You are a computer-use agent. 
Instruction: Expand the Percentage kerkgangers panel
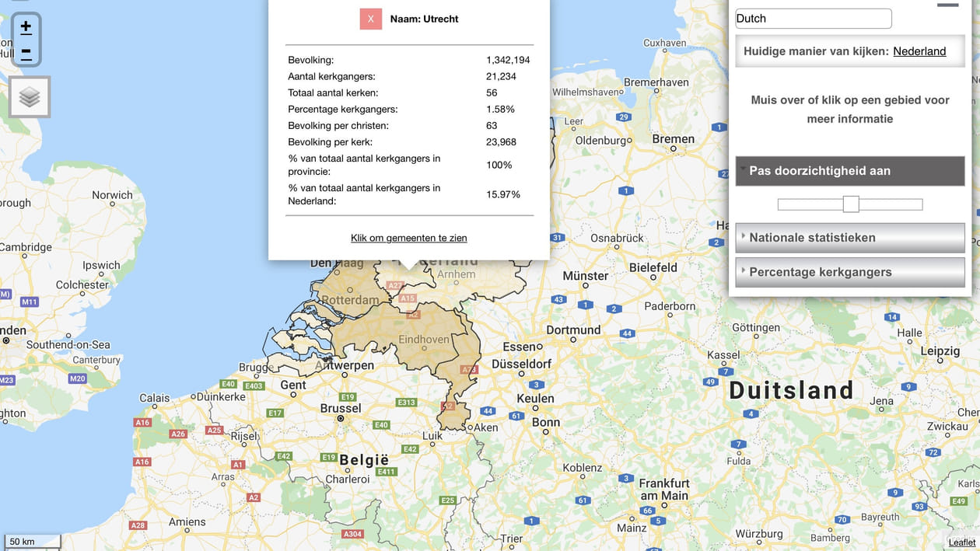(x=849, y=271)
